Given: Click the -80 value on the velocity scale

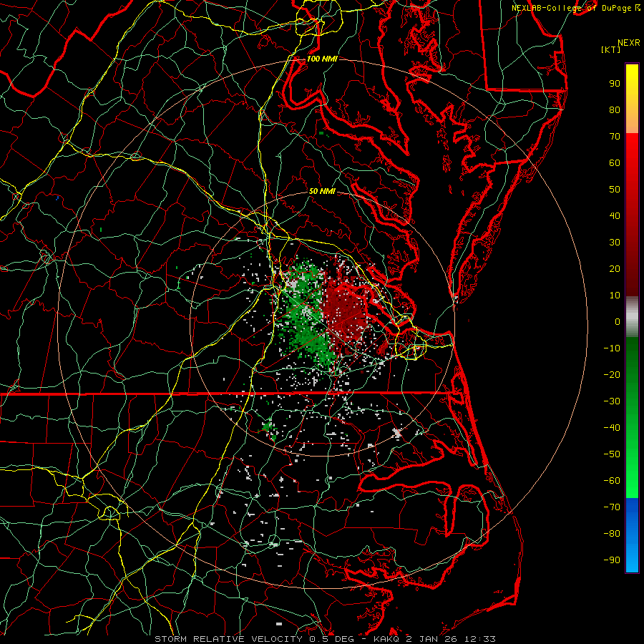Looking at the screenshot, I should coord(612,534).
